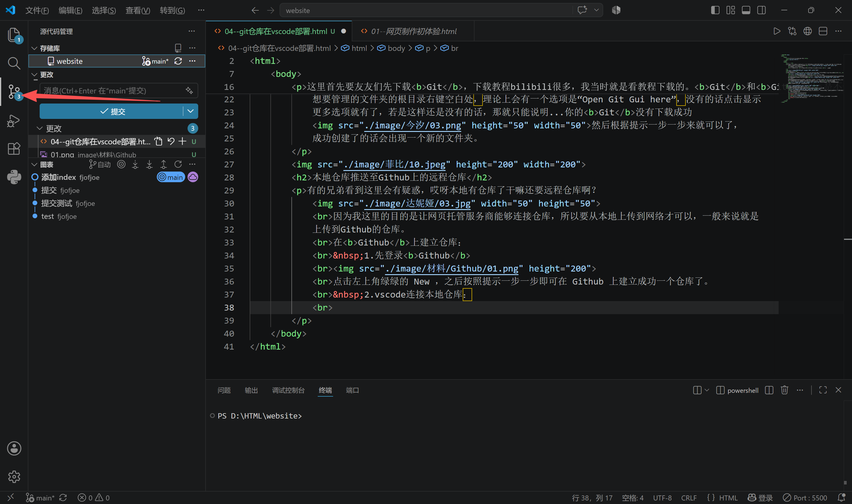Split the terminal panel
The height and width of the screenshot is (504, 852).
[x=769, y=390]
